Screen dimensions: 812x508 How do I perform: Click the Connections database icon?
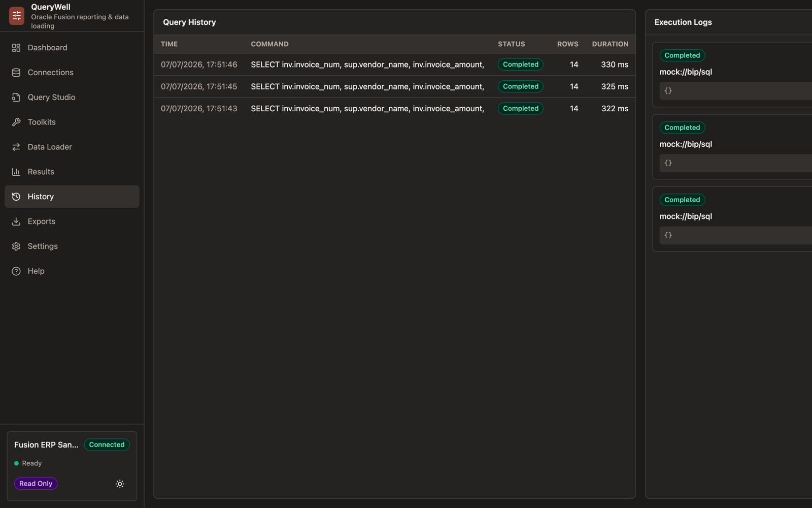pos(16,73)
